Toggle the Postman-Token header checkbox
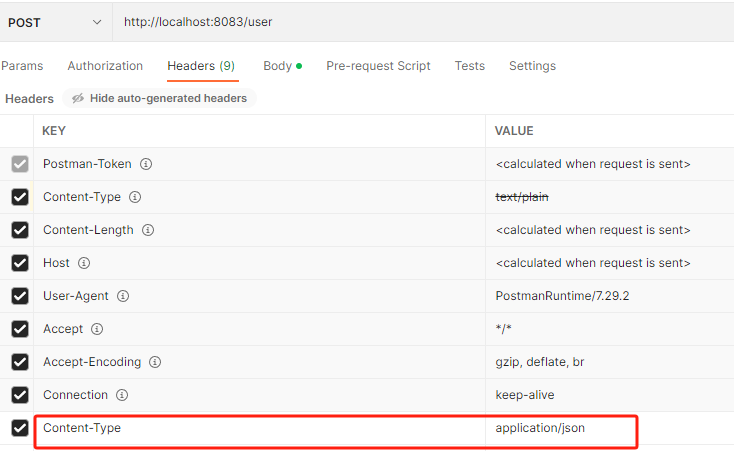Image resolution: width=734 pixels, height=451 pixels. 20,164
